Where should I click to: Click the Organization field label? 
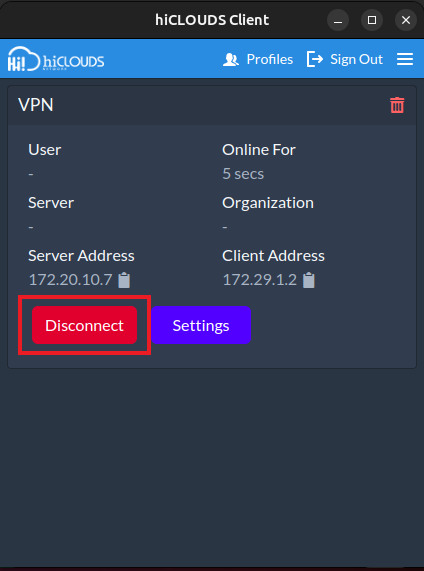(x=268, y=203)
